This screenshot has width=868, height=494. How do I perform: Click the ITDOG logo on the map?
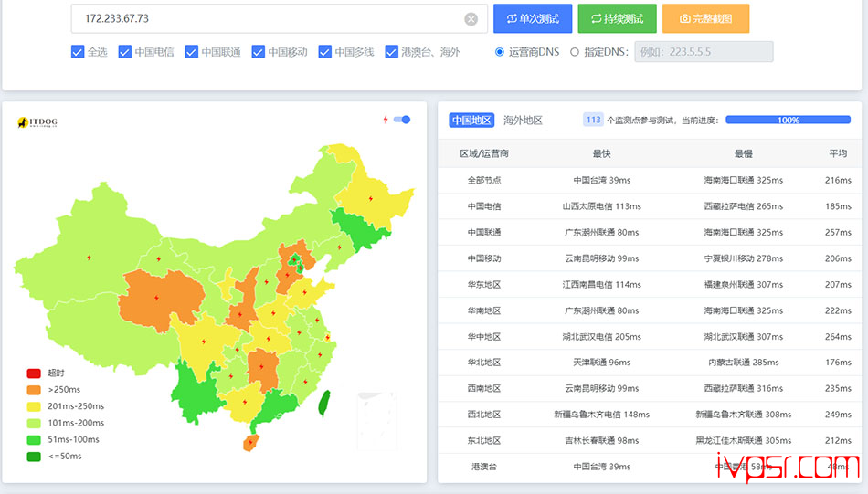coord(37,121)
